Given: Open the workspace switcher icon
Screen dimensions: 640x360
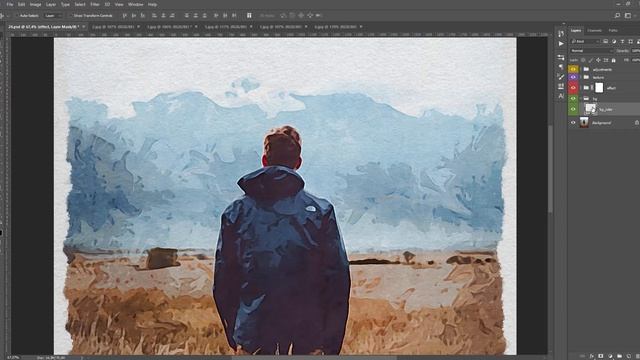Looking at the screenshot, I should click(x=628, y=16).
